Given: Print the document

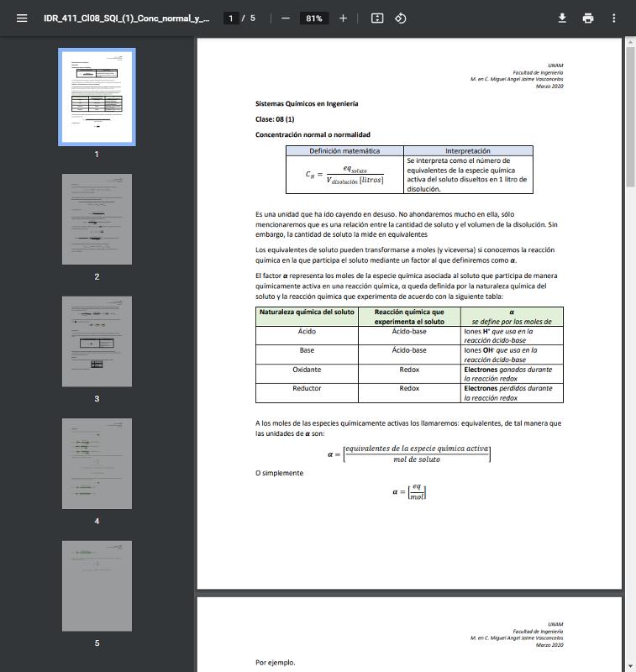Looking at the screenshot, I should [588, 18].
